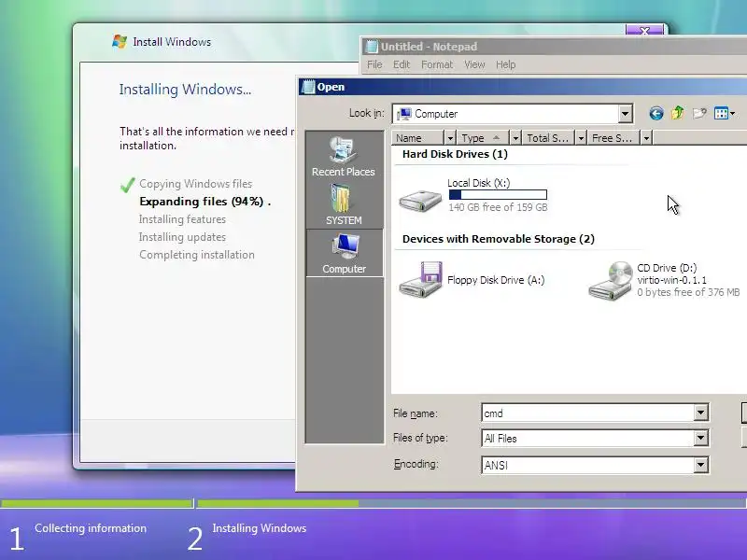Viewport: 747px width, 560px height.
Task: Click the Copying Windows files text
Action: click(x=195, y=183)
